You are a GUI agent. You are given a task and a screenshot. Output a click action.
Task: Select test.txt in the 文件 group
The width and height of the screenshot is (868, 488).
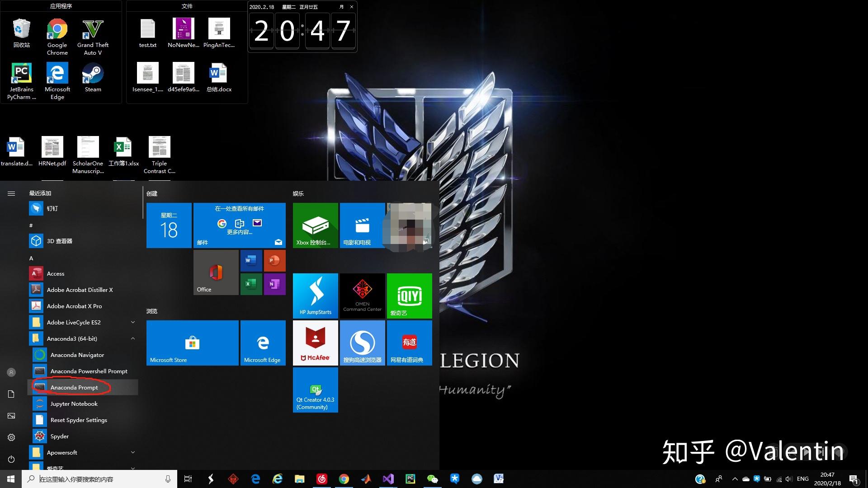tap(148, 33)
